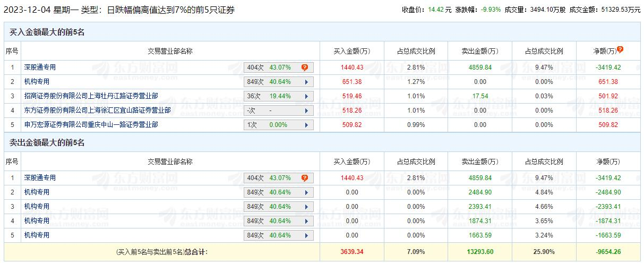The height and width of the screenshot is (263, 644).
Task: Click the arrow icon in sell-list row 2
Action: [x=306, y=192]
